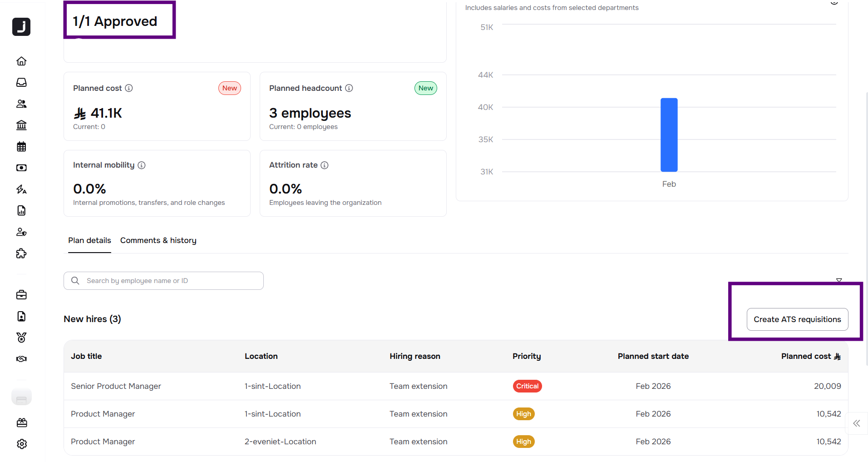Open the Settings gear icon
The width and height of the screenshot is (868, 462).
[21, 444]
